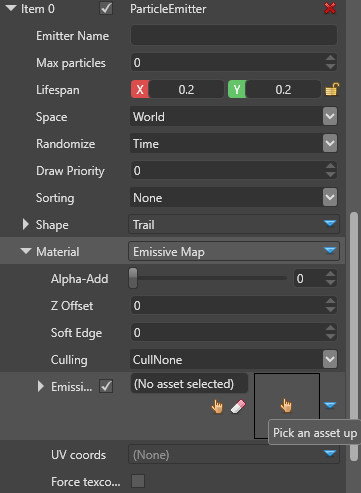Increase Z Offset with up stepper arrow

(x=330, y=301)
